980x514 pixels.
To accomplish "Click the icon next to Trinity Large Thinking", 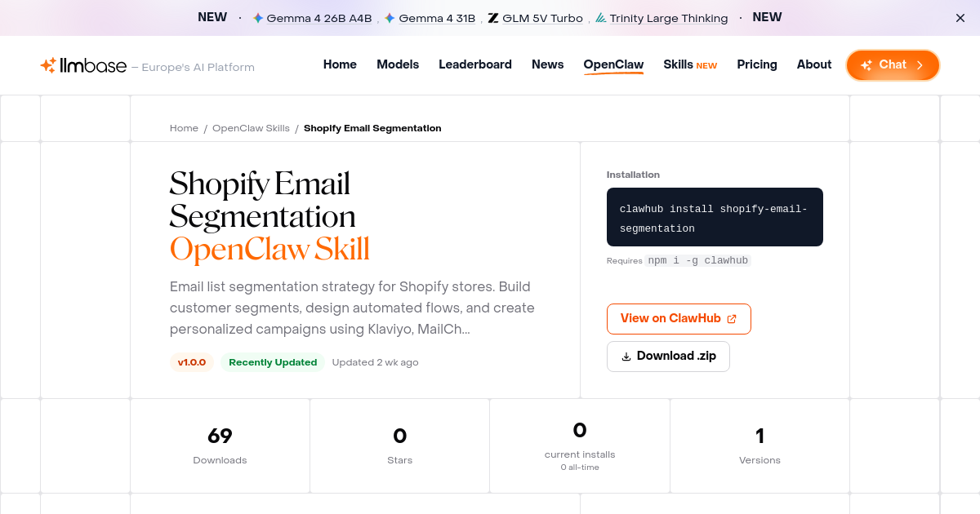I will click(x=599, y=17).
